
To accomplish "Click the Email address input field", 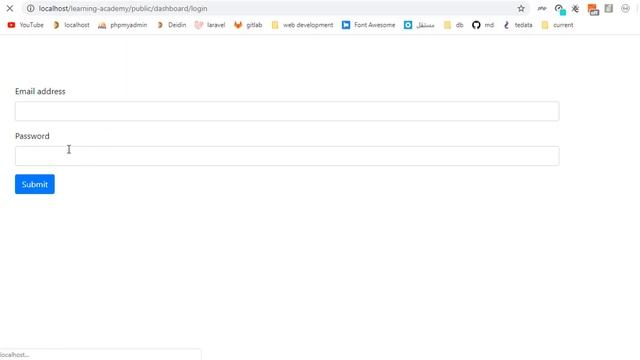I will coord(287,111).
